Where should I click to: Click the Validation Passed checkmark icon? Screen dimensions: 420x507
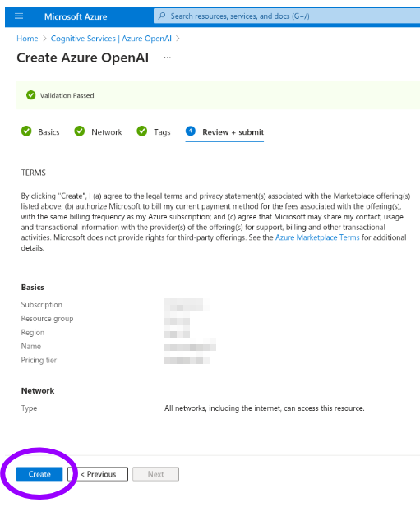pyautogui.click(x=30, y=95)
